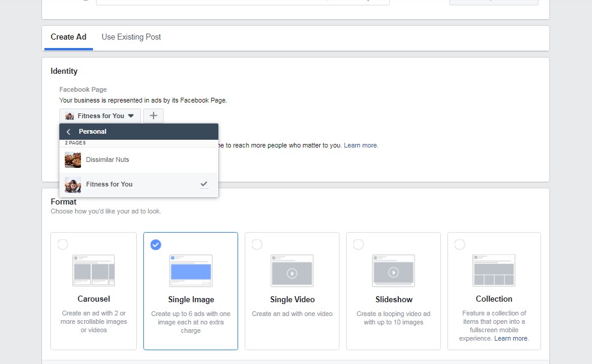Switch to the Create Ad tab

pyautogui.click(x=68, y=37)
